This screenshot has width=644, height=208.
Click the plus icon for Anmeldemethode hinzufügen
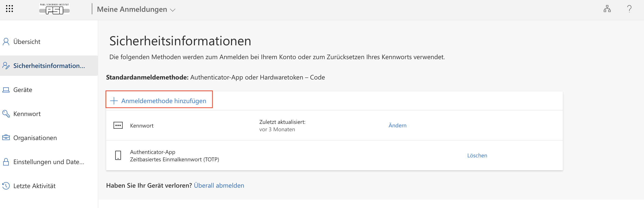tap(114, 101)
